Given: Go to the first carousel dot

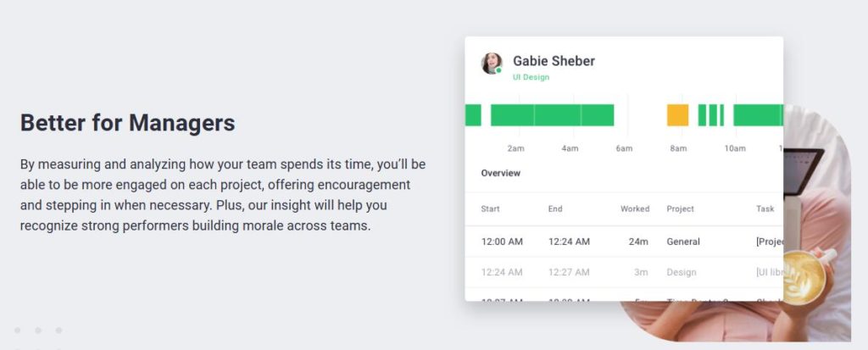Looking at the screenshot, I should coord(17,330).
